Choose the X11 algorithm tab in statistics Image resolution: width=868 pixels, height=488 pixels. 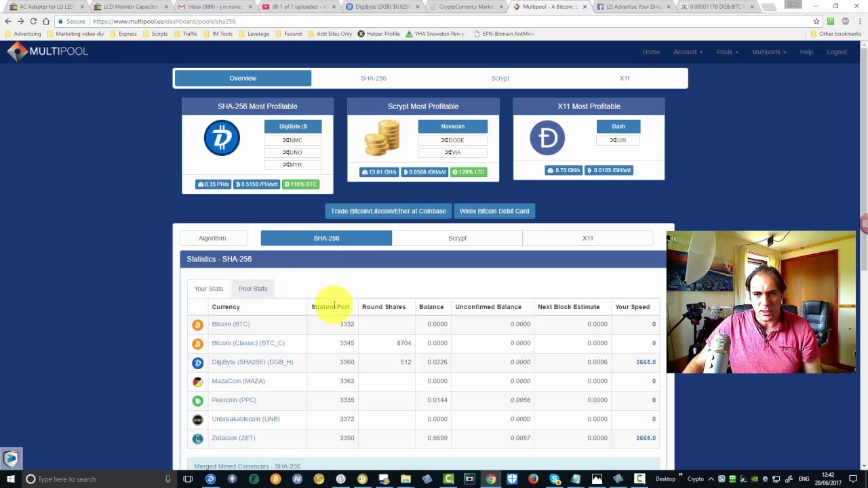pos(588,238)
